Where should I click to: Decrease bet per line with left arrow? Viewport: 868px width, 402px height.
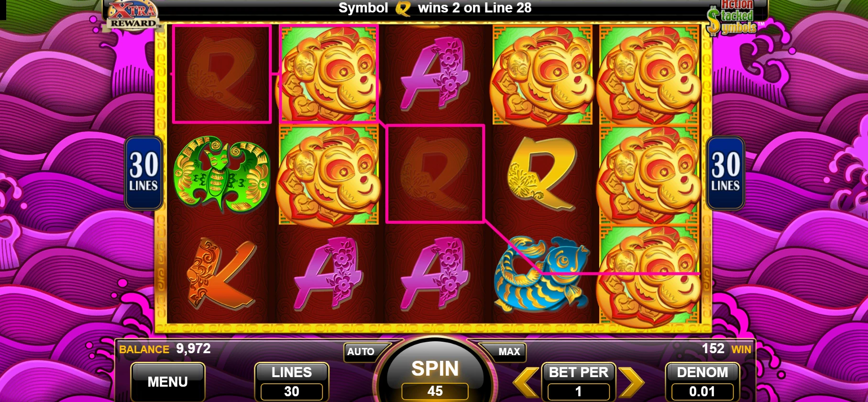526,382
